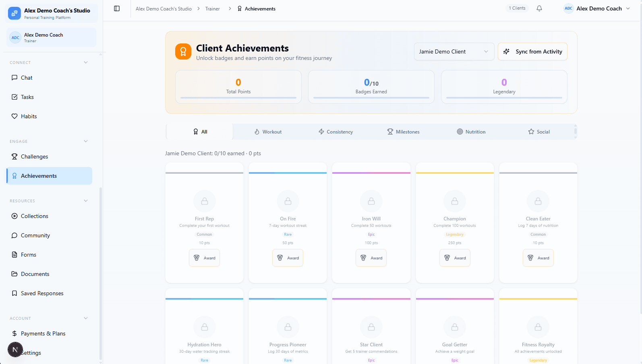Collapse the Resources section
Screen dimensions: 642x364
pos(86,201)
